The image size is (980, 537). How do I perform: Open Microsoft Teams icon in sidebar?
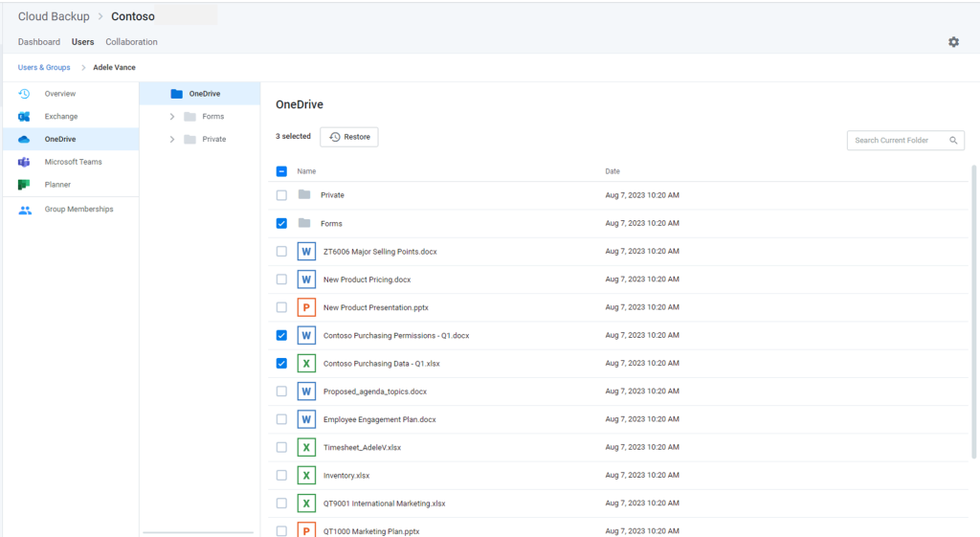[24, 162]
